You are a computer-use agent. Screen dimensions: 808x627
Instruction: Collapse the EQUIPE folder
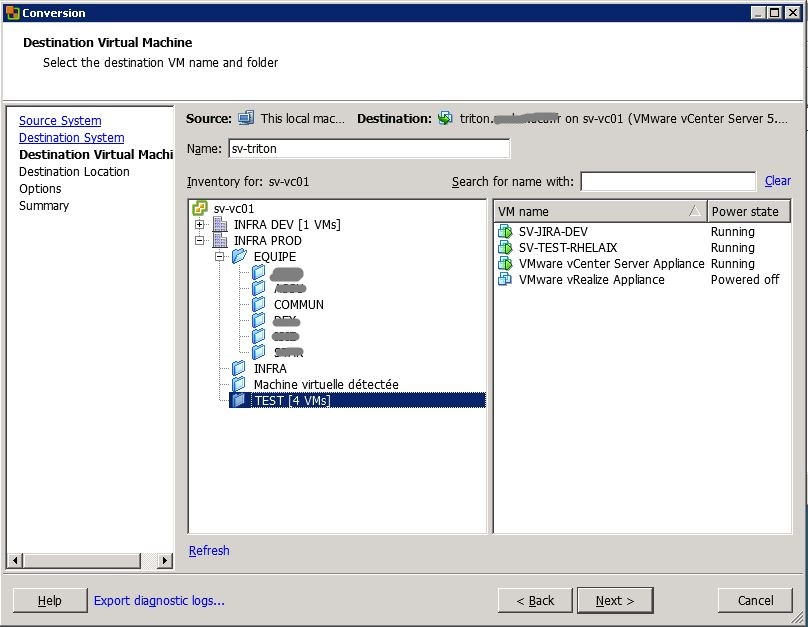click(x=220, y=257)
